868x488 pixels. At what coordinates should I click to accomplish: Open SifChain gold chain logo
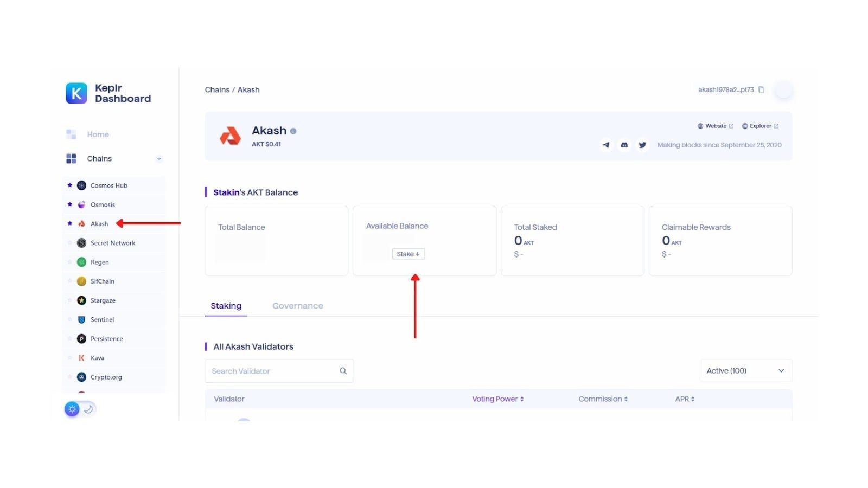point(81,281)
